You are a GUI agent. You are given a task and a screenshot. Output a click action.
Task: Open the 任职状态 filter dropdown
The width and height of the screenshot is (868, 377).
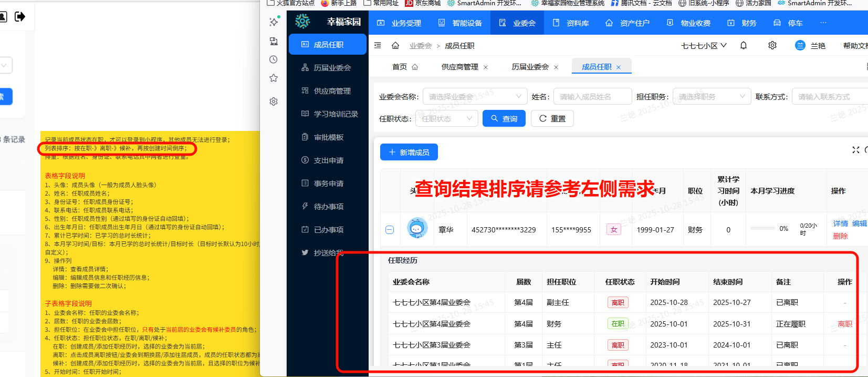446,119
